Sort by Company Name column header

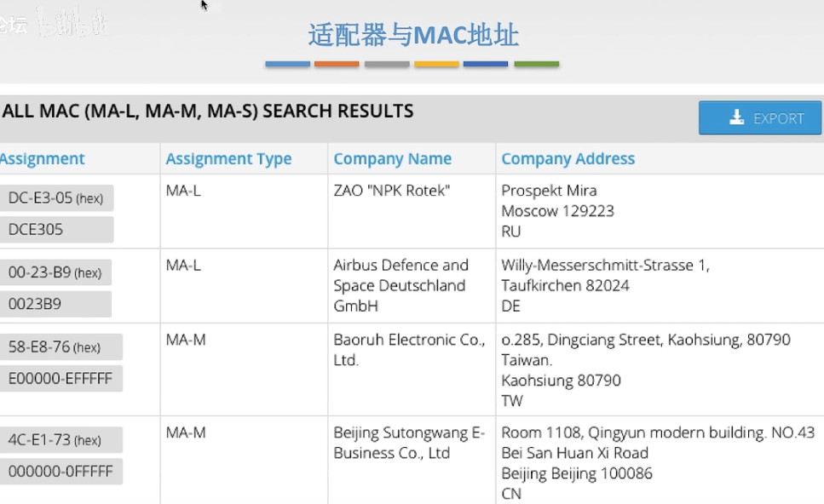392,159
